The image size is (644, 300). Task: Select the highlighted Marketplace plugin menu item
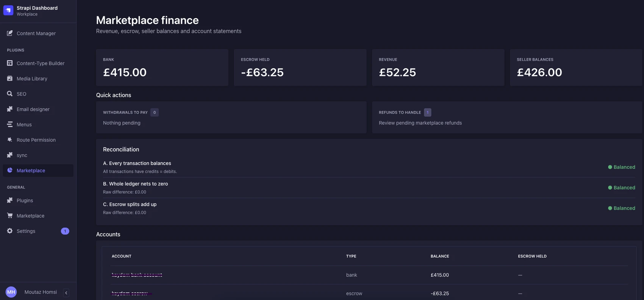pyautogui.click(x=38, y=170)
